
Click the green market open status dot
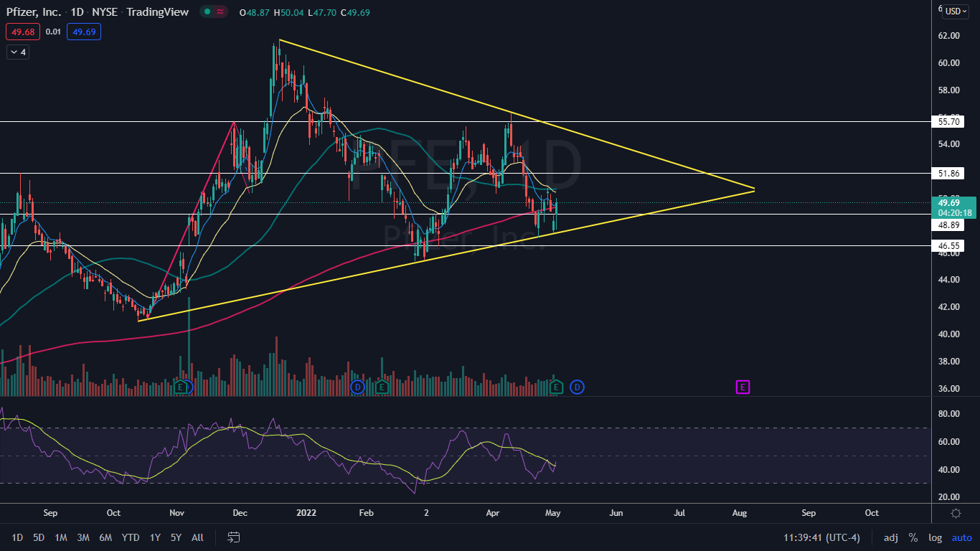point(207,12)
